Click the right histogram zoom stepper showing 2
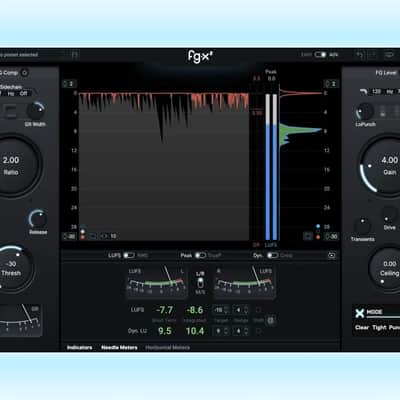 tap(331, 84)
